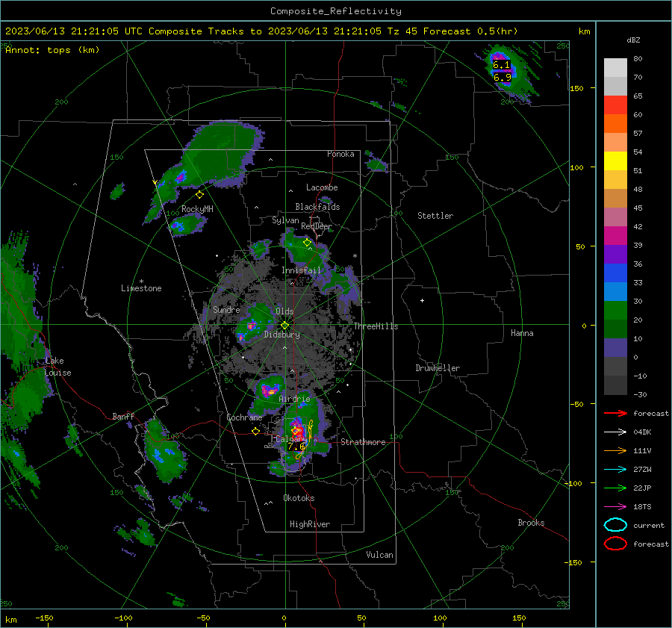
Task: Click the Ponoka city label
Action: [x=340, y=154]
